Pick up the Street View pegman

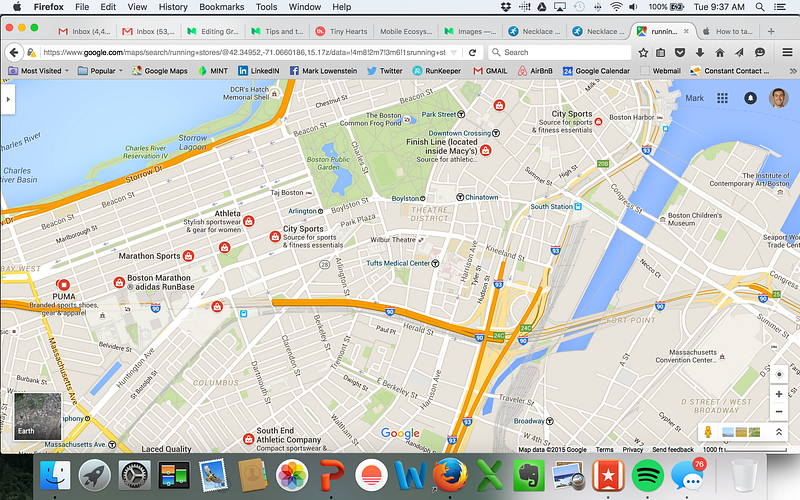(x=708, y=432)
